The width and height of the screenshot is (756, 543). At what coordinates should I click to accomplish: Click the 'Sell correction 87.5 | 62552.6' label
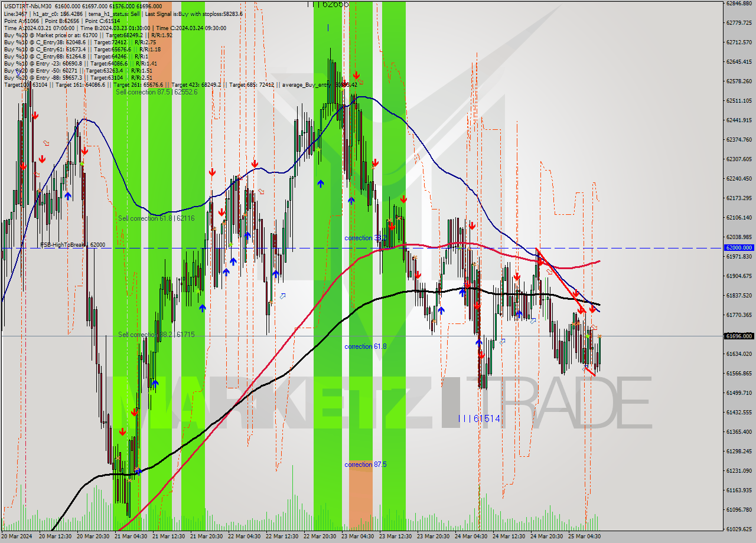157,92
